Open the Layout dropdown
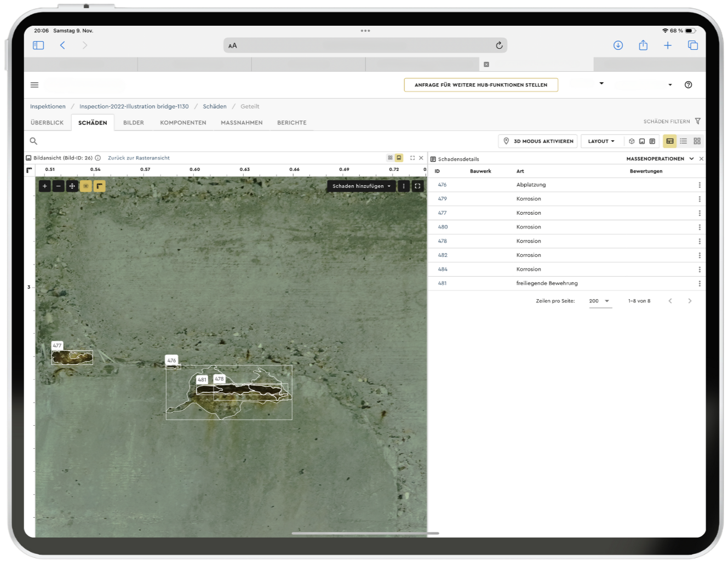 pos(601,141)
